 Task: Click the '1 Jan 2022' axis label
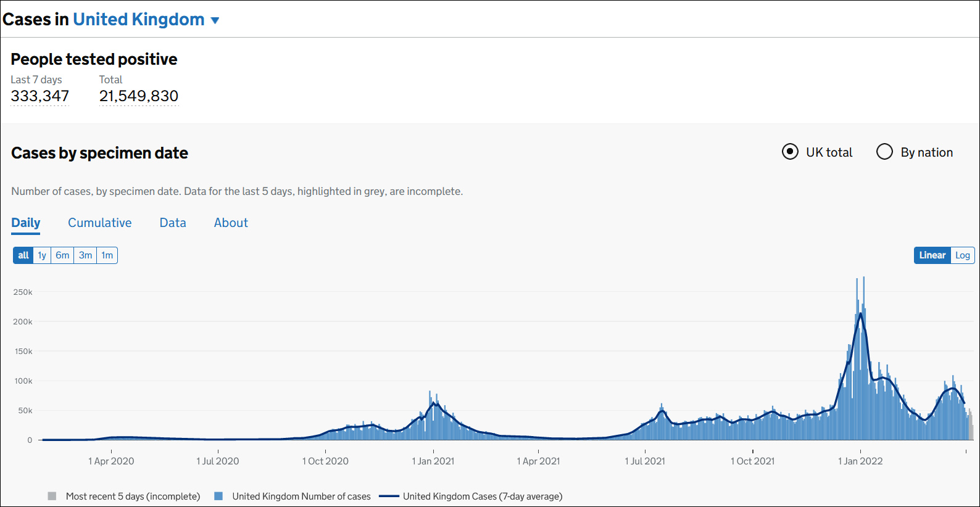click(x=860, y=461)
